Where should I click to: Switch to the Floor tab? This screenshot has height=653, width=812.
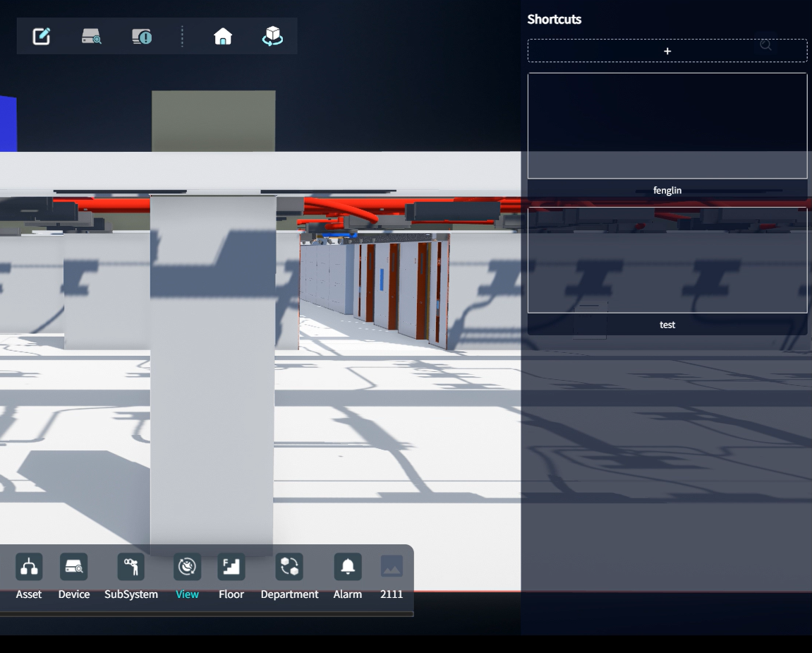[x=231, y=567]
